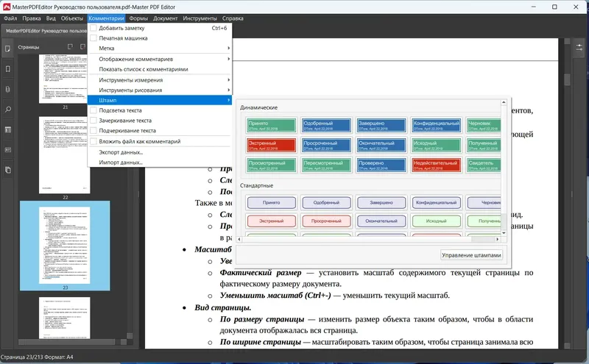
Task: Select standard stamp Одобренный
Action: pos(326,203)
